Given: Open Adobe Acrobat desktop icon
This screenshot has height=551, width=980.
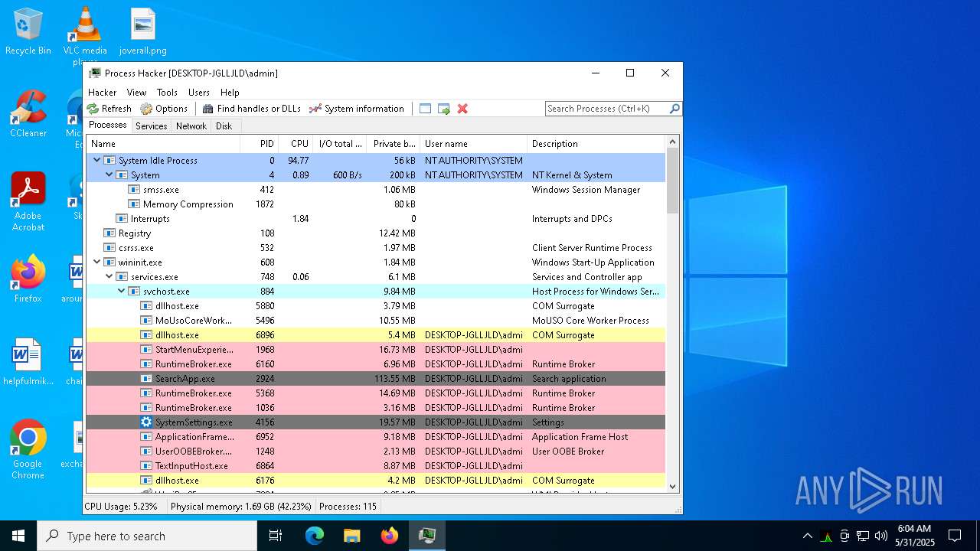Looking at the screenshot, I should (28, 202).
